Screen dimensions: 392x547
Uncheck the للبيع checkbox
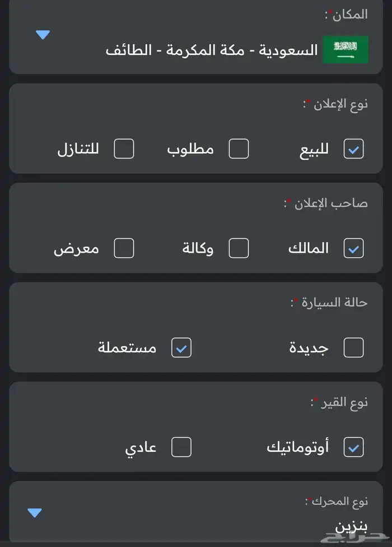[x=353, y=149]
